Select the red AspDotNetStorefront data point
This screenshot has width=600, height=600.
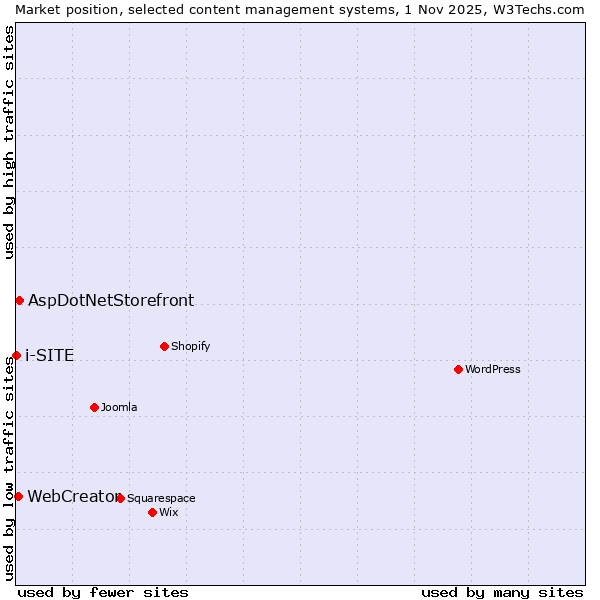(x=19, y=300)
